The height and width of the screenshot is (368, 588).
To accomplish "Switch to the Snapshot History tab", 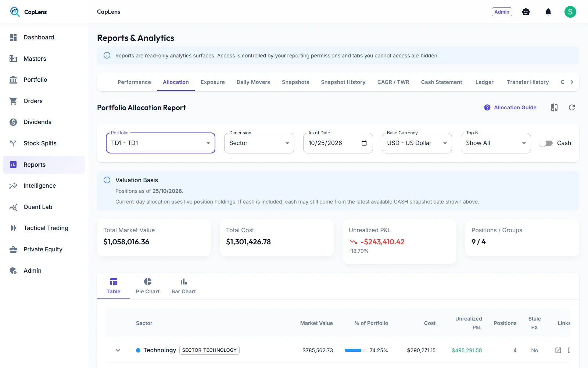I will coord(343,82).
